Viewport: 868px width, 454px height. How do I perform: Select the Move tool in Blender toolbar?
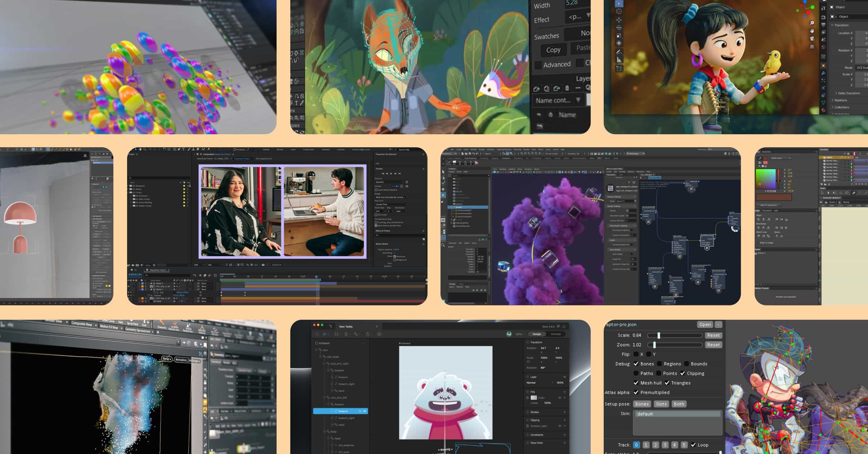619,20
